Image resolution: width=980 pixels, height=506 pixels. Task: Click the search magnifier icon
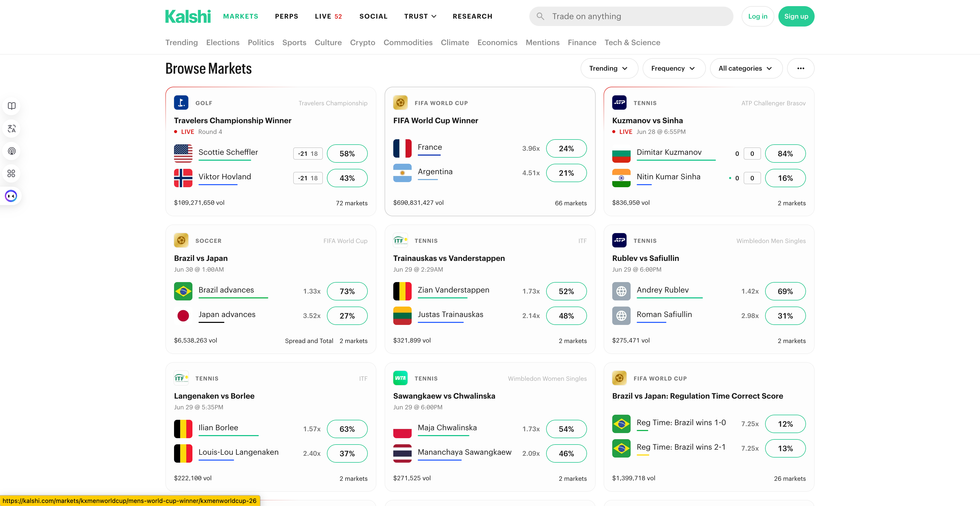click(x=540, y=16)
